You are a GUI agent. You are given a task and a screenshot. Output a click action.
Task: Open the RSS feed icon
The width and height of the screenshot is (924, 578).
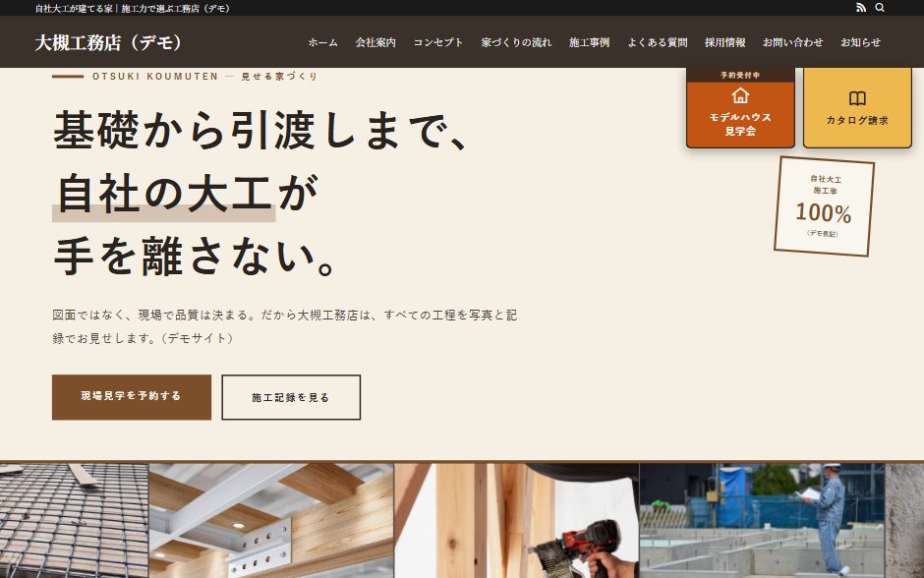point(861,8)
